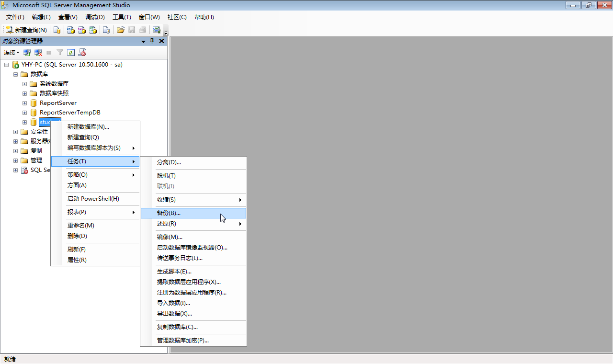The image size is (613, 364).
Task: Click the save floppy-disk icon
Action: click(x=132, y=30)
